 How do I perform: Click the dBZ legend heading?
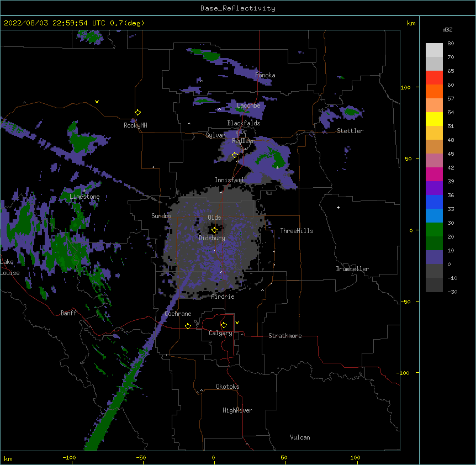(x=447, y=29)
